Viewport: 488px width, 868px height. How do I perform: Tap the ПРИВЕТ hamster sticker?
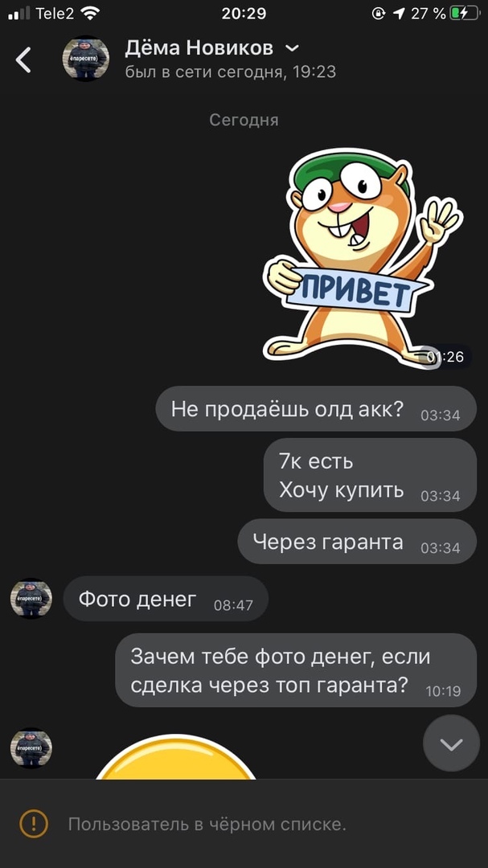coord(363,257)
